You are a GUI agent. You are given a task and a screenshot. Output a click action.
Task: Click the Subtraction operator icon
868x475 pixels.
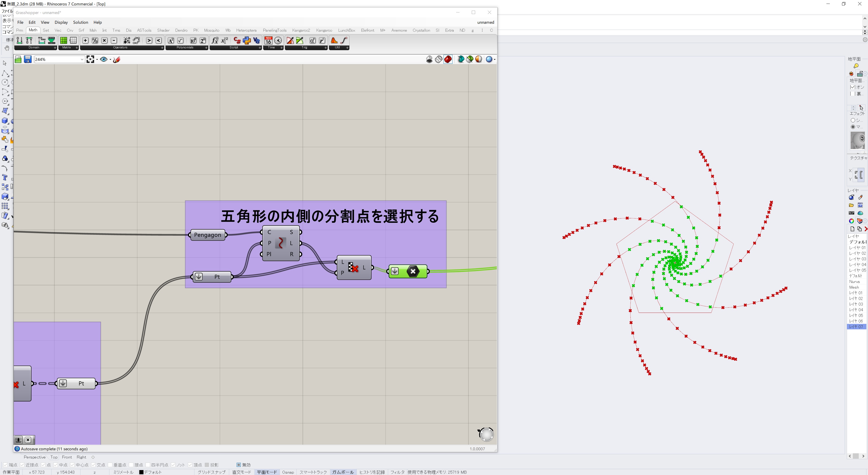click(114, 40)
